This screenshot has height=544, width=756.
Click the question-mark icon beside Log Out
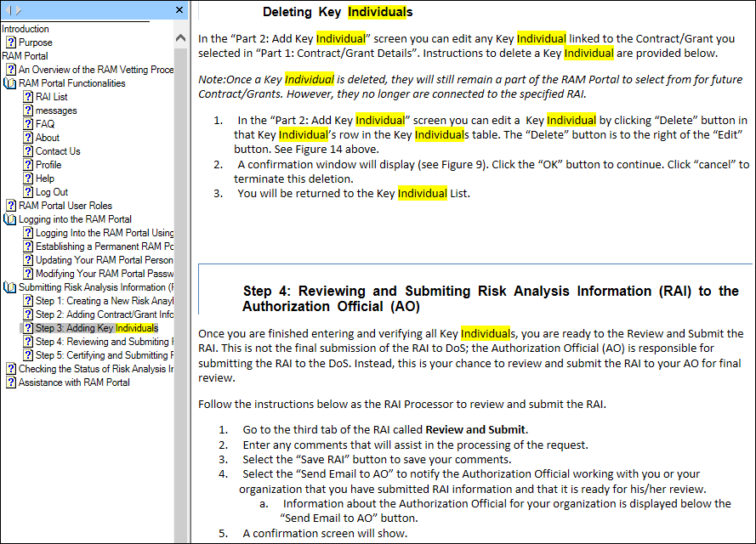[28, 192]
